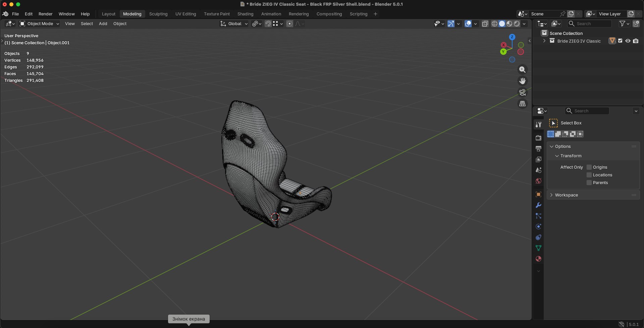This screenshot has width=644, height=328.
Task: Click the blue Z axis gizmo handle
Action: click(x=512, y=37)
